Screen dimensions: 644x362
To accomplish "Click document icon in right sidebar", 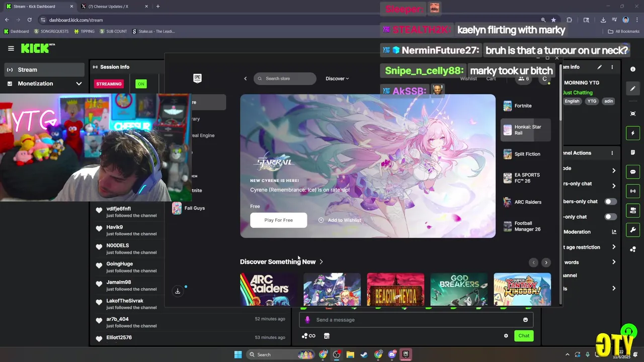I will point(633,152).
